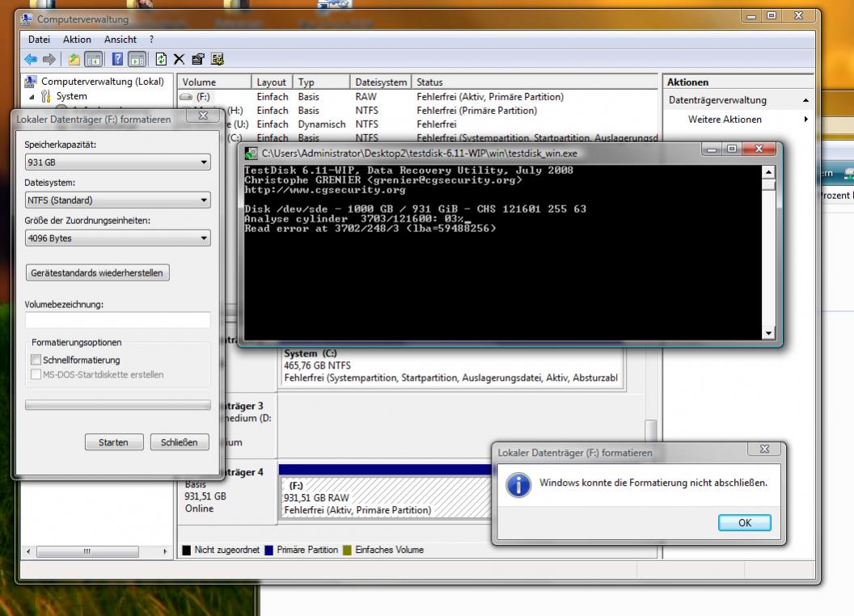Click the blue info icon in format message
Image resolution: width=854 pixels, height=616 pixels.
518,484
